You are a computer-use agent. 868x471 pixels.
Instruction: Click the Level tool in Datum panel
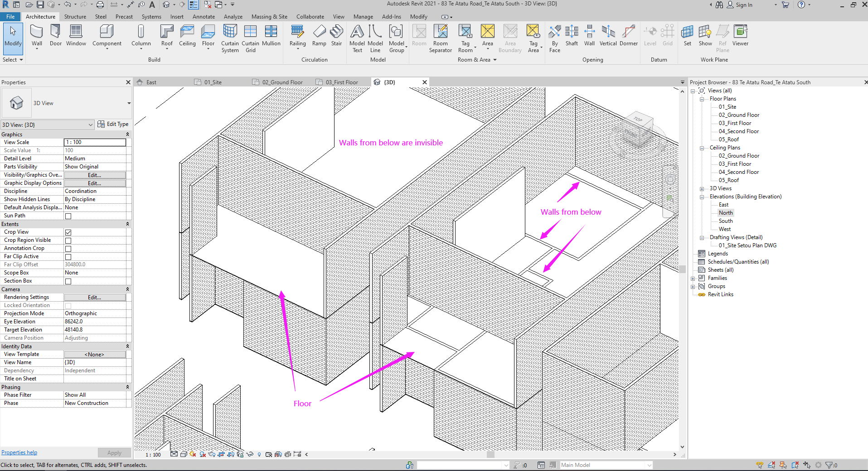tap(650, 36)
